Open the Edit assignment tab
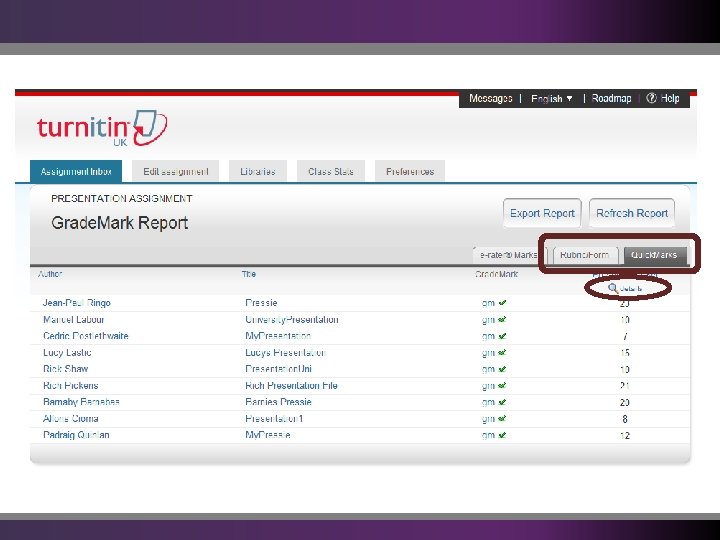 [x=175, y=171]
